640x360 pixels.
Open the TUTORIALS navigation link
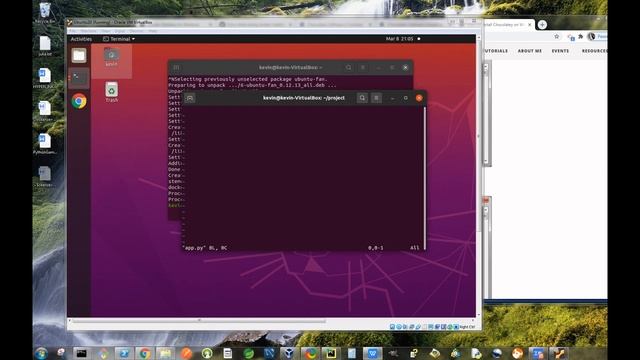pyautogui.click(x=496, y=51)
